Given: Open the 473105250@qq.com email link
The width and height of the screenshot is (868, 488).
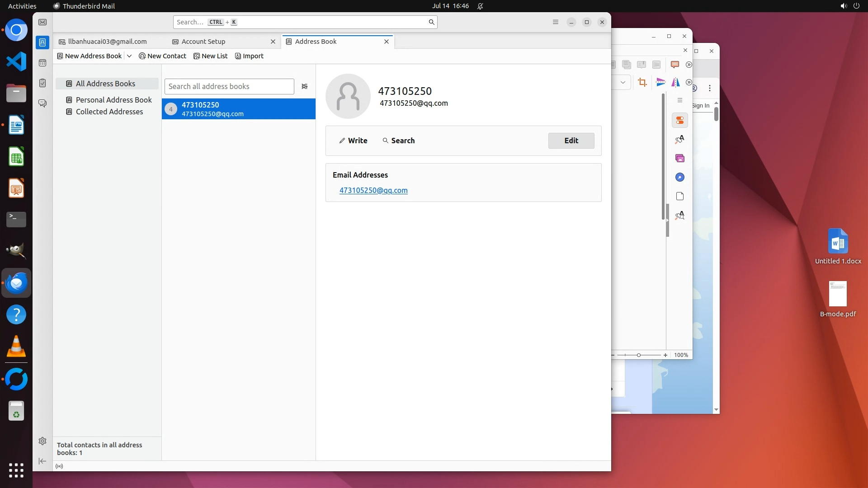Looking at the screenshot, I should click(x=373, y=190).
